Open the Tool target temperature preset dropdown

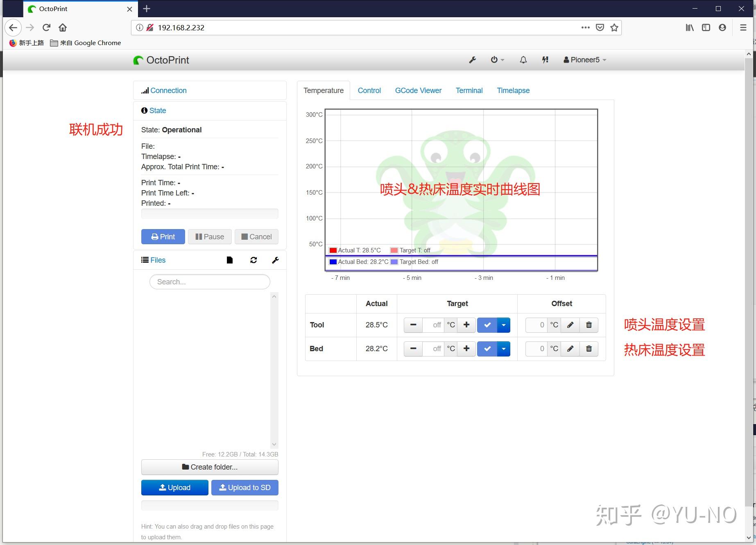pyautogui.click(x=503, y=325)
